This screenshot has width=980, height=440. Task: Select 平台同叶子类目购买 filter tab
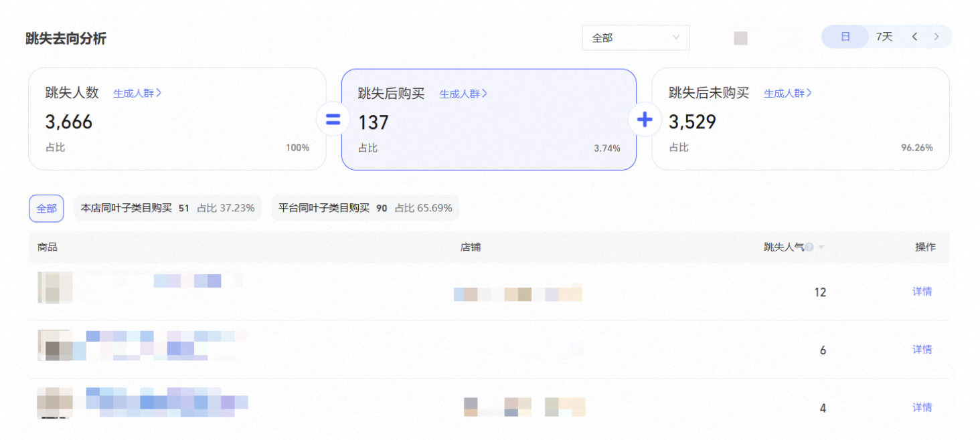[x=365, y=208]
